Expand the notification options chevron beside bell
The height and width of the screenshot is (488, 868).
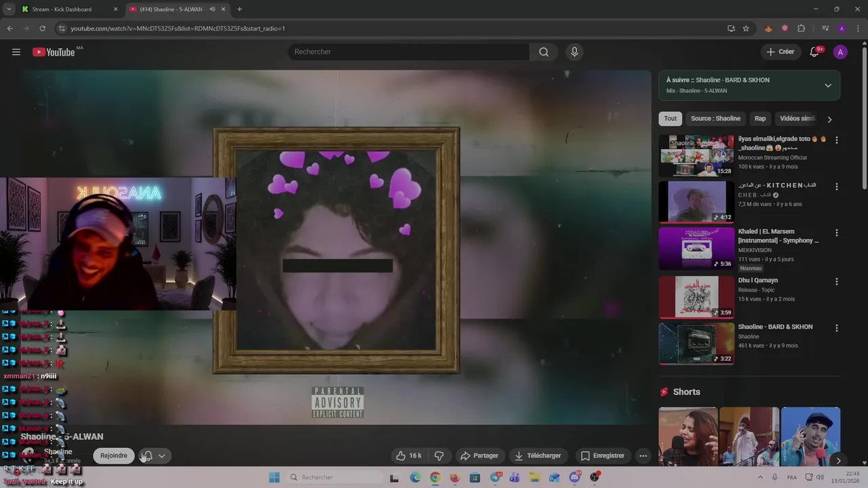tap(161, 455)
